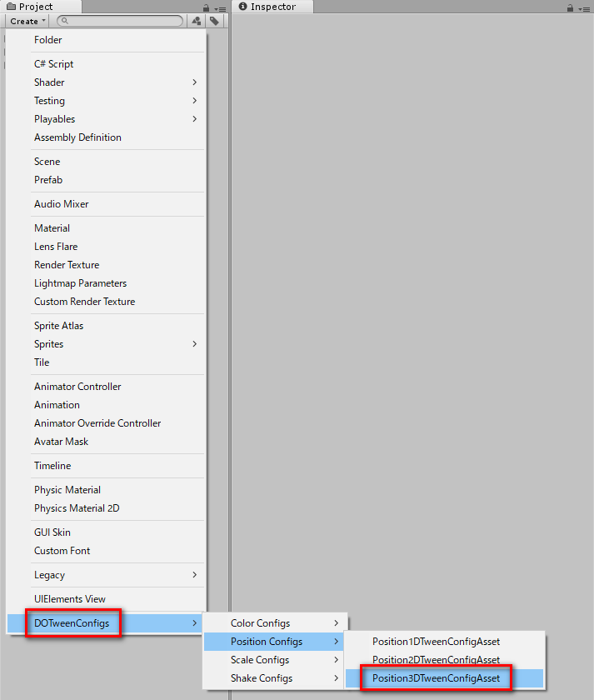Select Tile menu entry
Image resolution: width=594 pixels, height=700 pixels.
[106, 362]
